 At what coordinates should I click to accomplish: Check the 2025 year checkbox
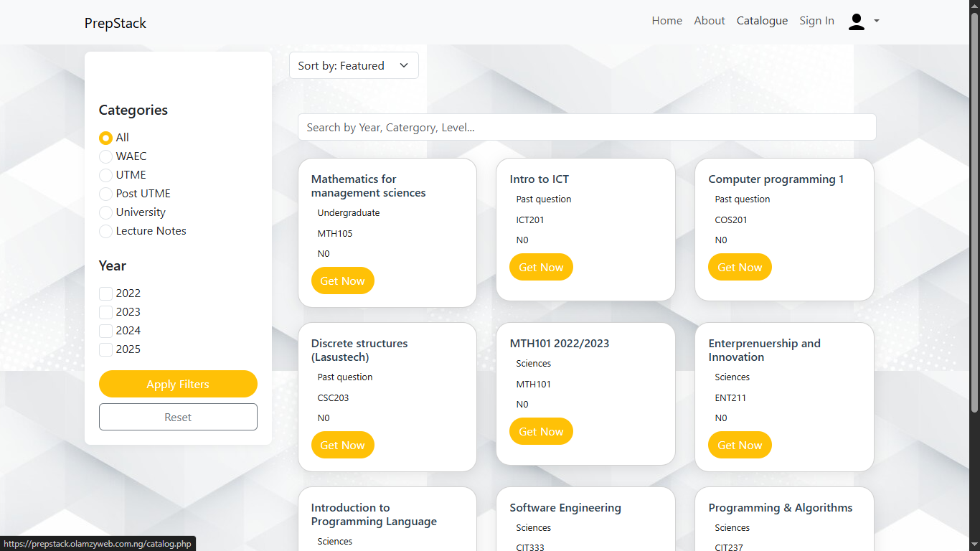coord(105,349)
